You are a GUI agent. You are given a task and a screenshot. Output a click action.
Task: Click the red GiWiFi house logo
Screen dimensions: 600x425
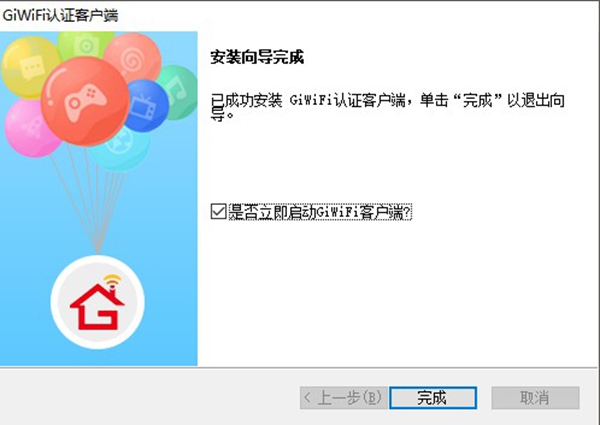click(x=97, y=306)
